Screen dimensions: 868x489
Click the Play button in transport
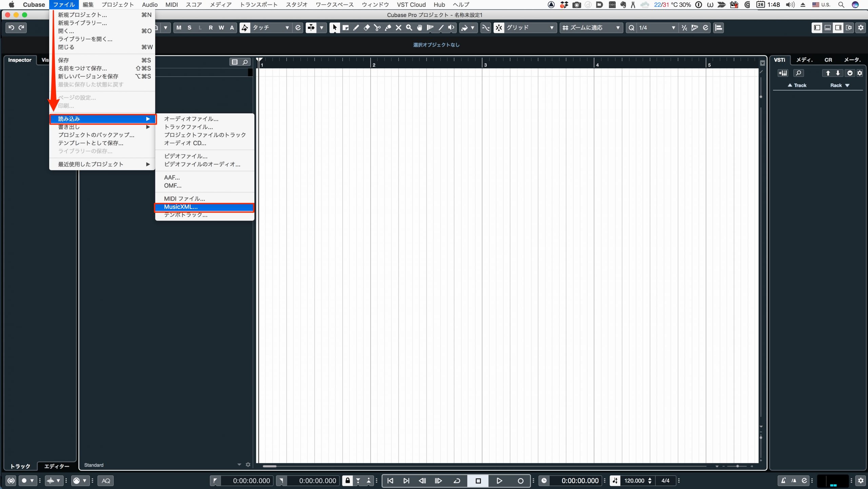499,481
